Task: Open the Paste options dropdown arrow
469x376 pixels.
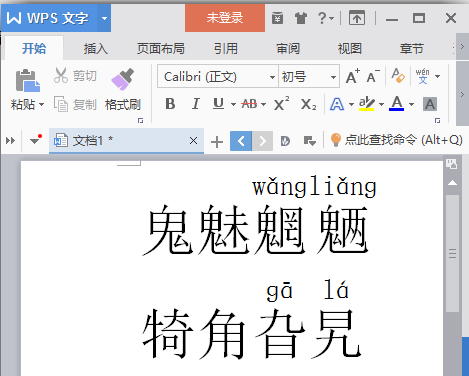Action: (x=42, y=105)
